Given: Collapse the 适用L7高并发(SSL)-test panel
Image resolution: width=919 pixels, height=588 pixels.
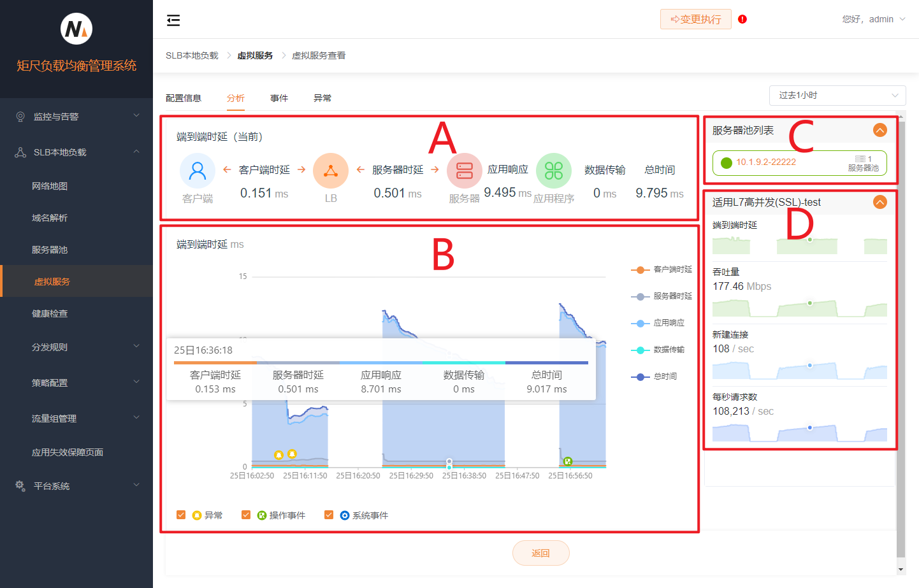Looking at the screenshot, I should pyautogui.click(x=879, y=202).
